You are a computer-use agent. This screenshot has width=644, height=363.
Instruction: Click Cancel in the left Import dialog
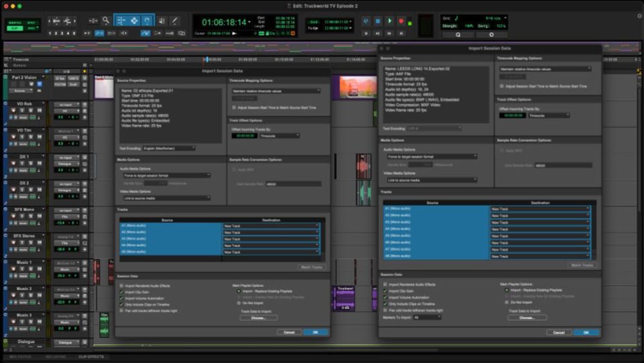289,332
